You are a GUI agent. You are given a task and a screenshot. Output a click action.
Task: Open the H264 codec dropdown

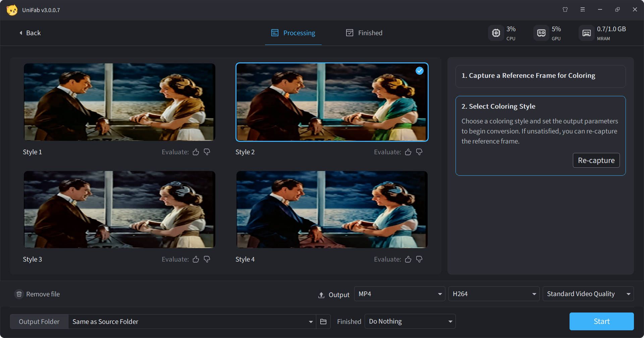pos(494,294)
